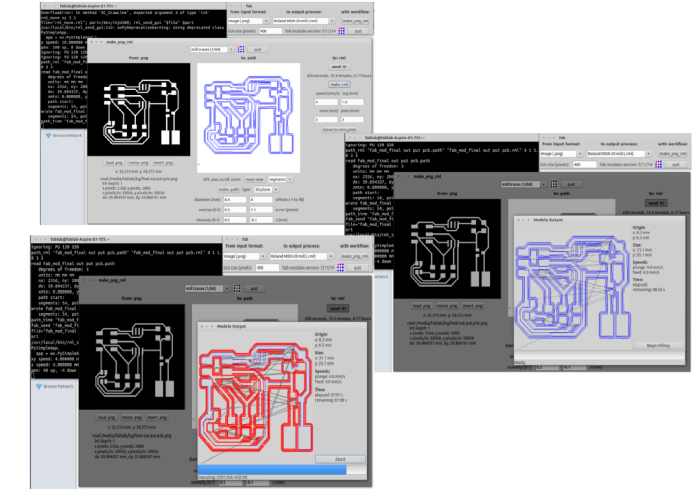Screen dimensions: 700x500
Task: Click the Modela Output title bar above the Abort button
Action: point(282,326)
